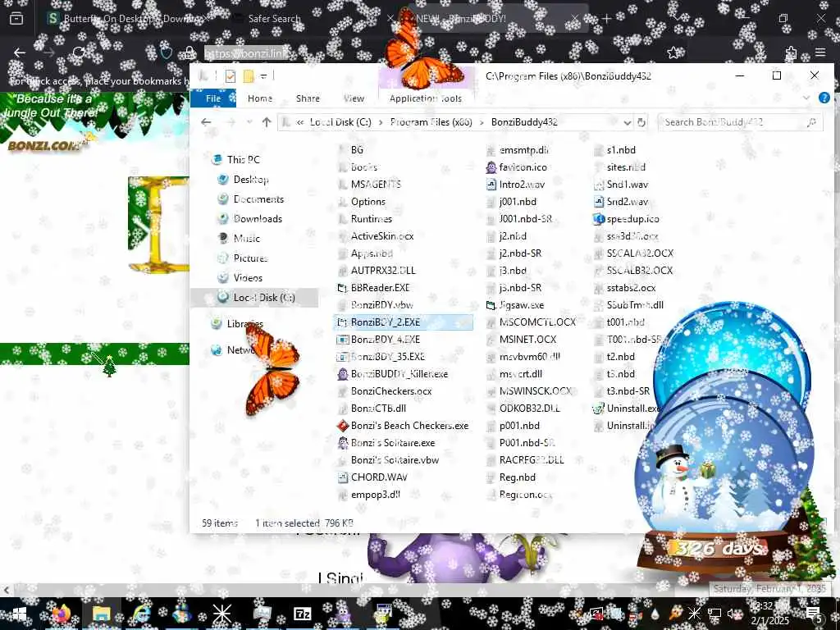Reload the page in the browser
The image size is (840, 630).
[79, 52]
